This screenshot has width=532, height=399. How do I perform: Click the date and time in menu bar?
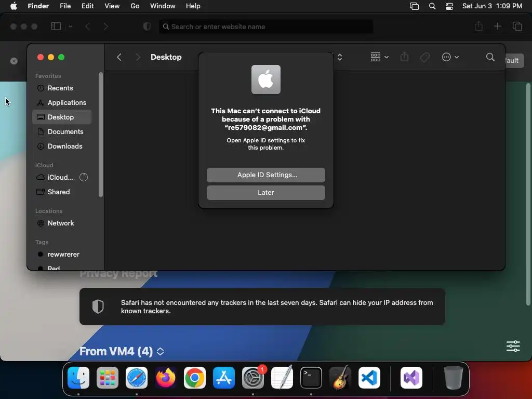[x=492, y=6]
